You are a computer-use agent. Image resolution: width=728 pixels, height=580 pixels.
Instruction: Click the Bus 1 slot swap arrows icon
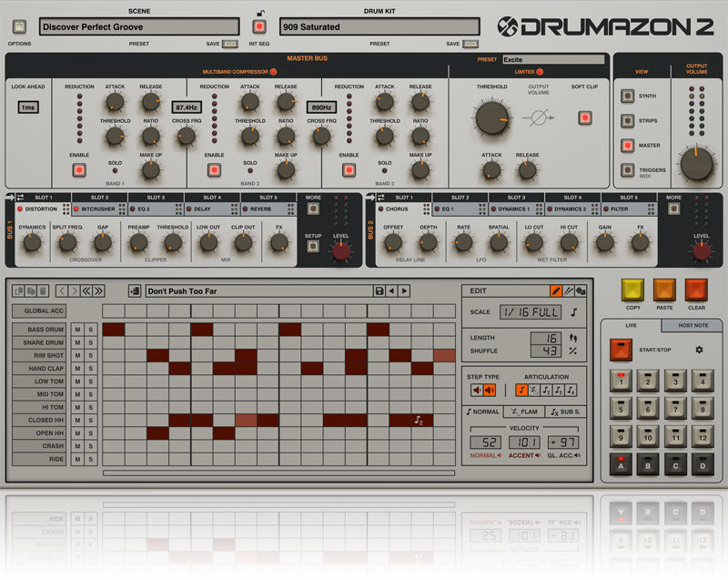point(20,198)
